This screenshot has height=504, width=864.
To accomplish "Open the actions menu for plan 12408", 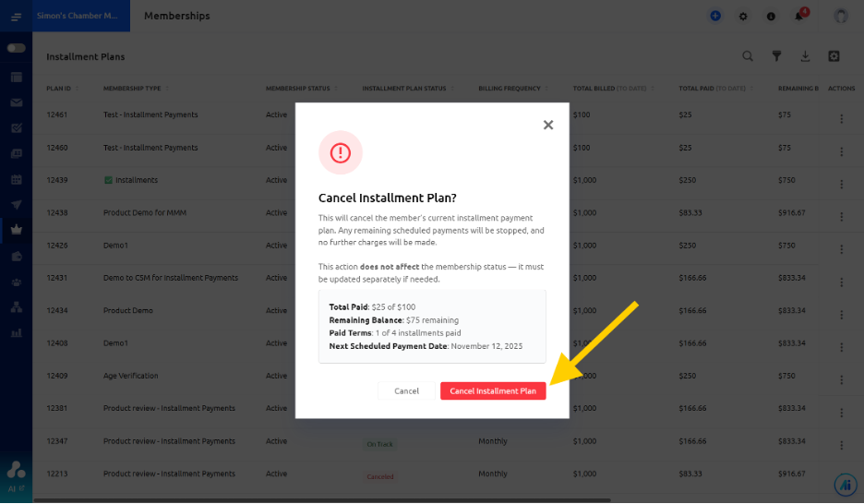I will coord(841,347).
